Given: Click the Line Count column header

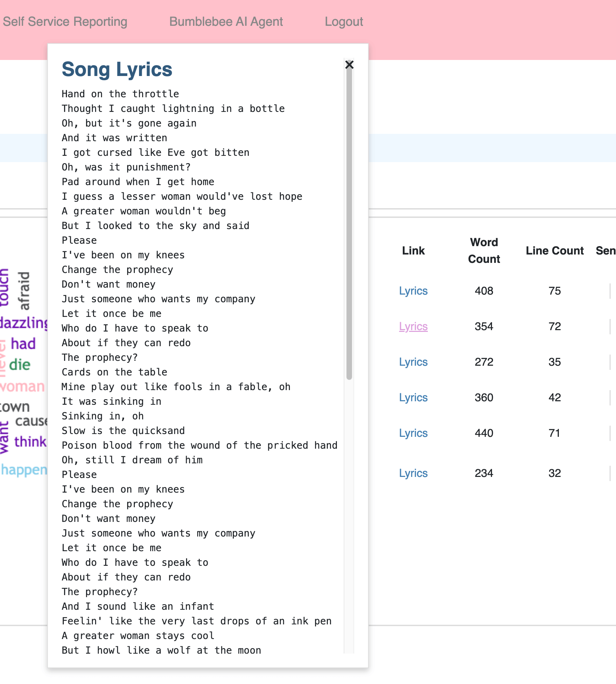Looking at the screenshot, I should [555, 251].
